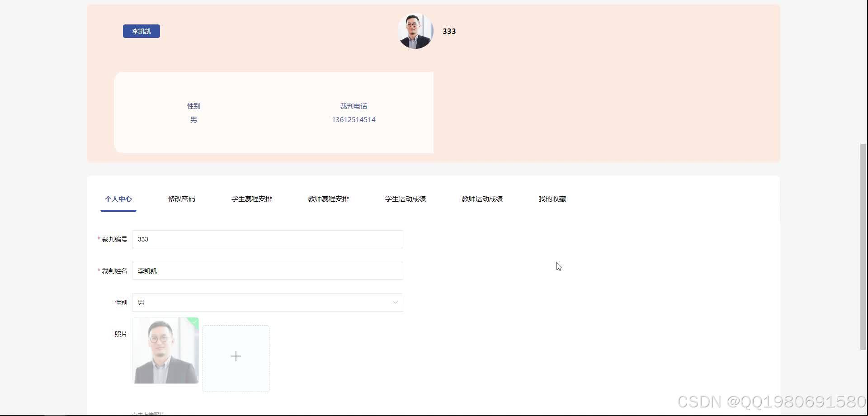Open the 学生运动成绩 tab
Image resolution: width=868 pixels, height=416 pixels.
pos(405,199)
